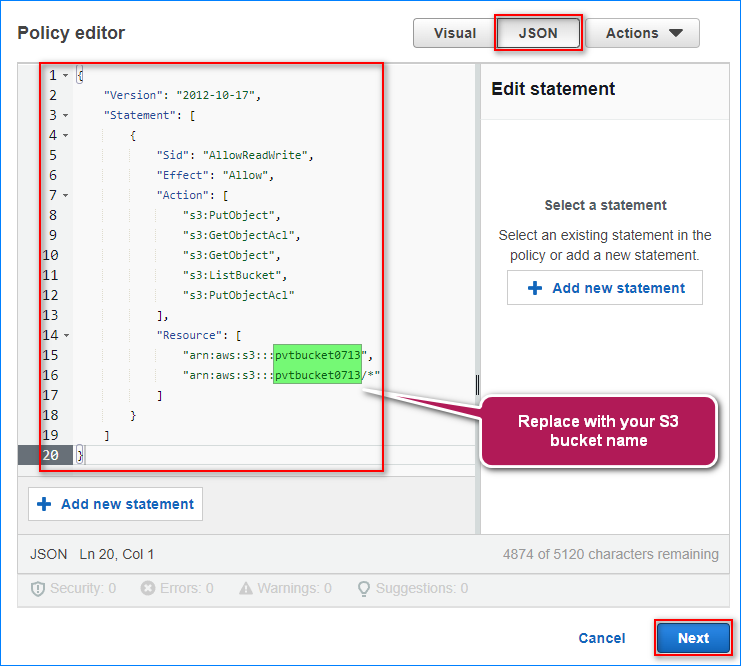The width and height of the screenshot is (741, 666).
Task: Click the Suggestions lightbulb status icon
Action: click(363, 589)
